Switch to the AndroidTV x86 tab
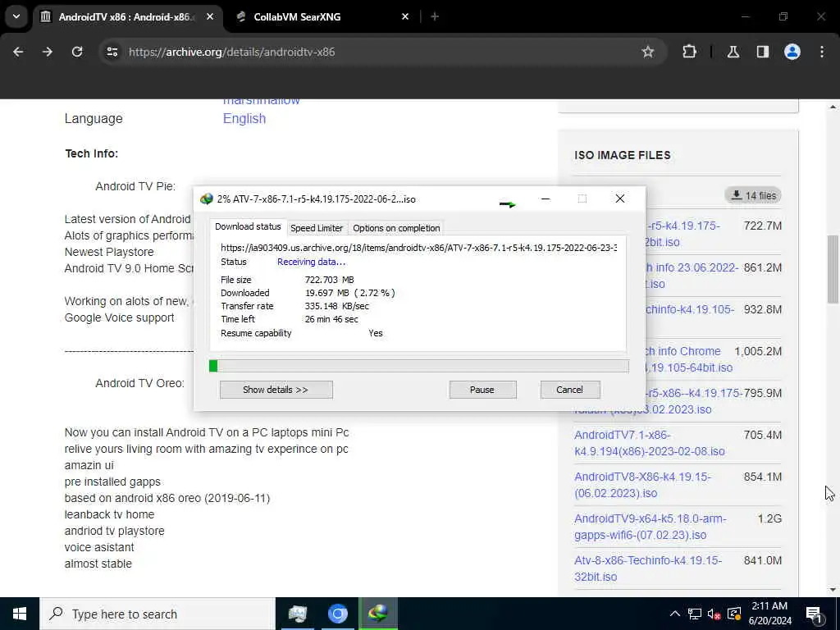Screen dimensions: 840x630 pos(127,16)
